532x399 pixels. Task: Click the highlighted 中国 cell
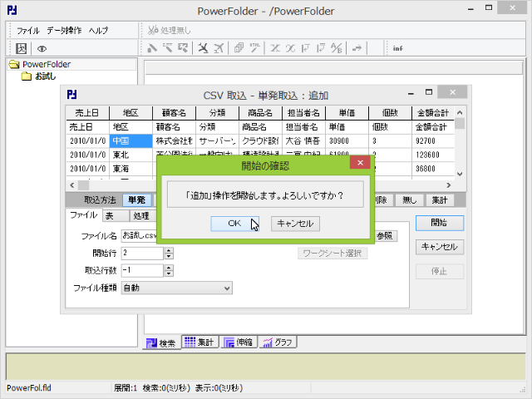[131, 140]
